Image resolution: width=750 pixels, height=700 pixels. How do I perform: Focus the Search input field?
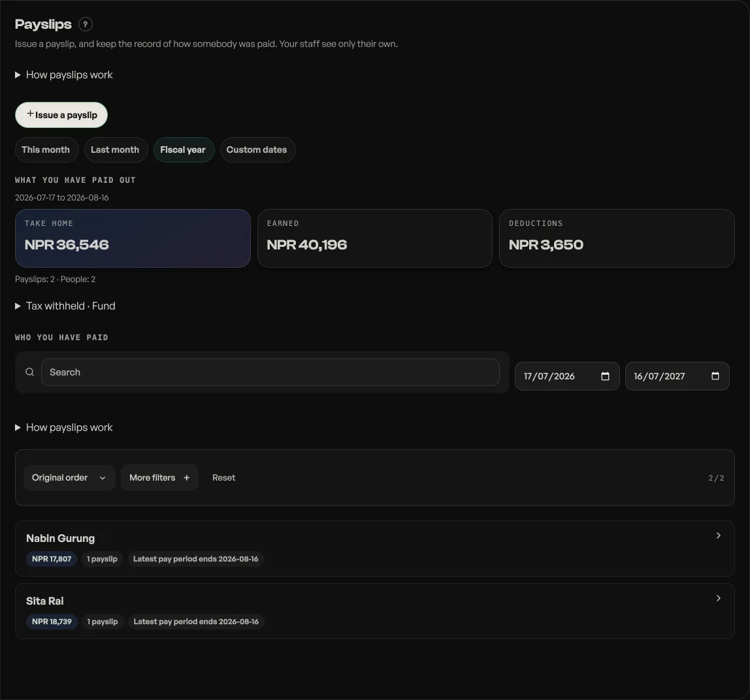[x=270, y=372]
